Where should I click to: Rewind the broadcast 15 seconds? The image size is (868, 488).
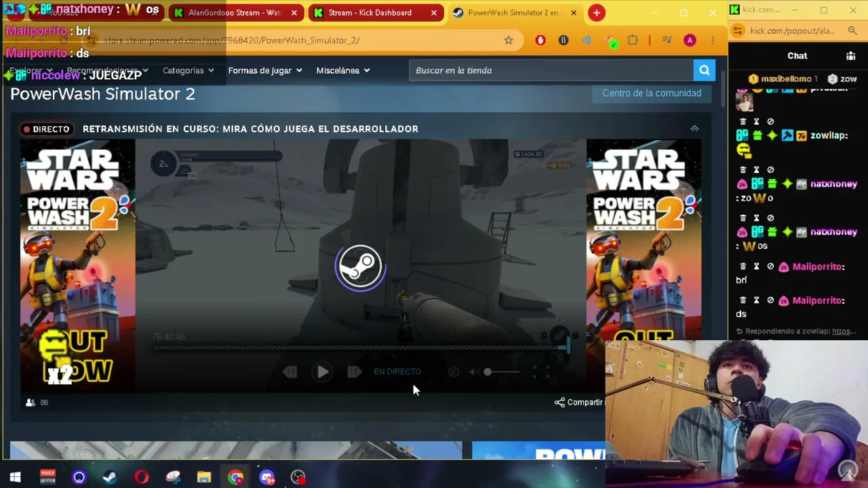290,371
